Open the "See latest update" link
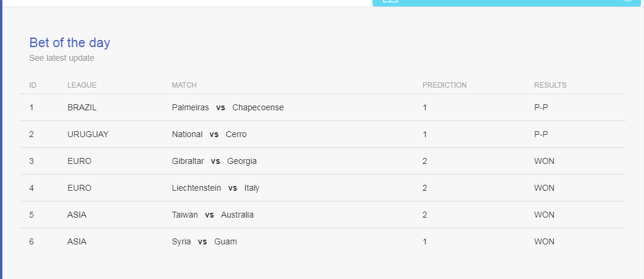 [61, 58]
